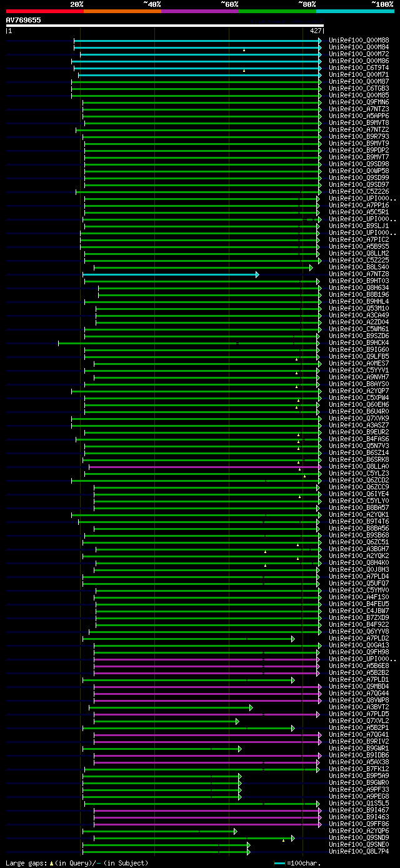Open hit UniRef100_B9T4T6
Viewport: 400px width, 868px height.
point(359,522)
